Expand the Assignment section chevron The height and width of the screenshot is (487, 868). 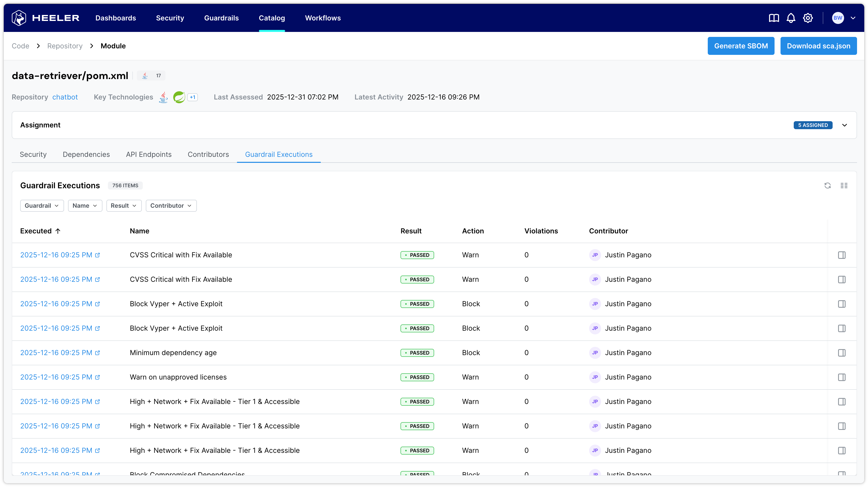(844, 125)
